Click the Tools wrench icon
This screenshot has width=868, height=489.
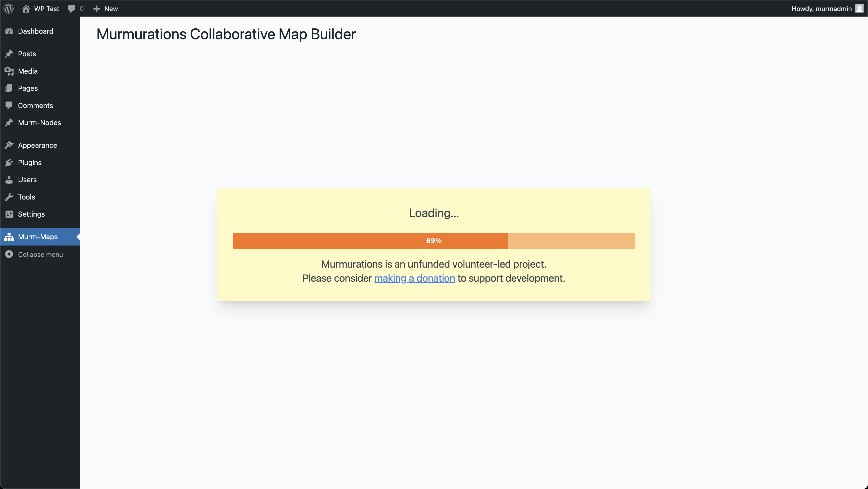9,197
